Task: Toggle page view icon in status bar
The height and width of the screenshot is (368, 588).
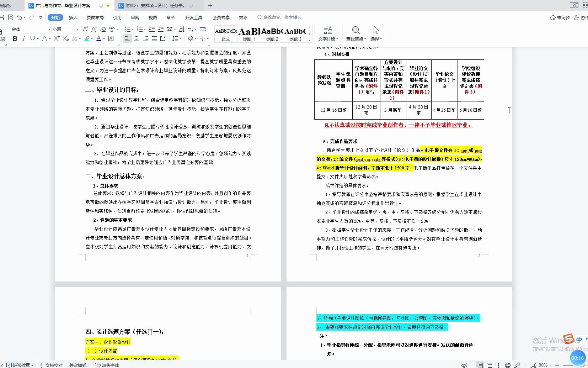Action: (x=480, y=365)
